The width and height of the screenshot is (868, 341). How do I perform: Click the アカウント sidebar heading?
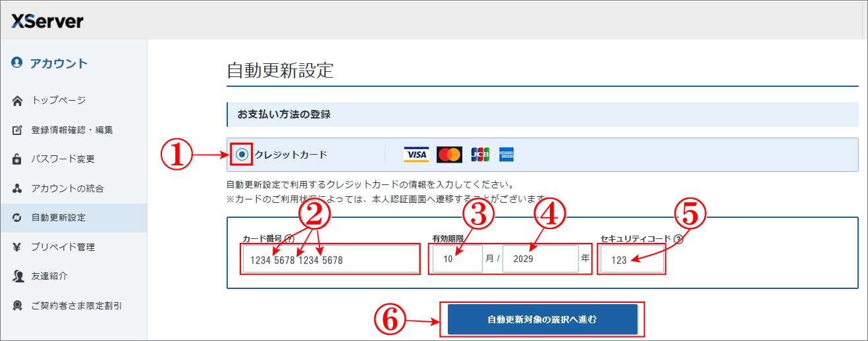tap(59, 63)
